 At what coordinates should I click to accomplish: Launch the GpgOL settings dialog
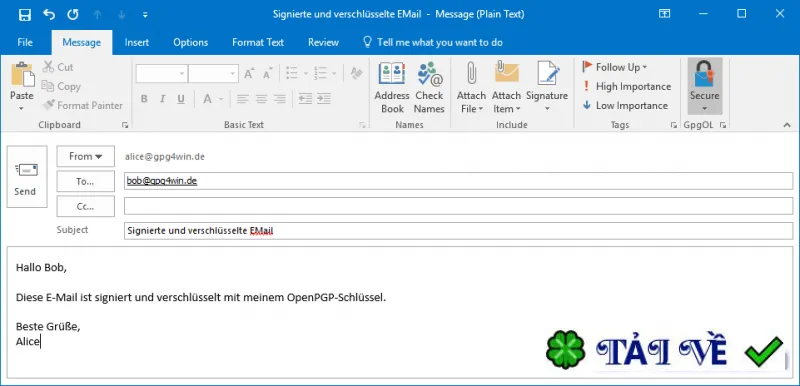(722, 125)
